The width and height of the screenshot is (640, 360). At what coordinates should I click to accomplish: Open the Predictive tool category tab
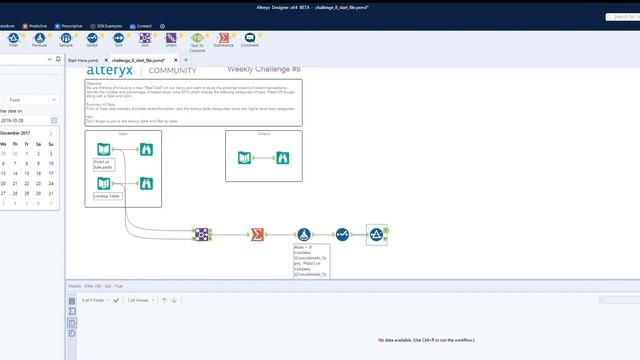(x=35, y=26)
